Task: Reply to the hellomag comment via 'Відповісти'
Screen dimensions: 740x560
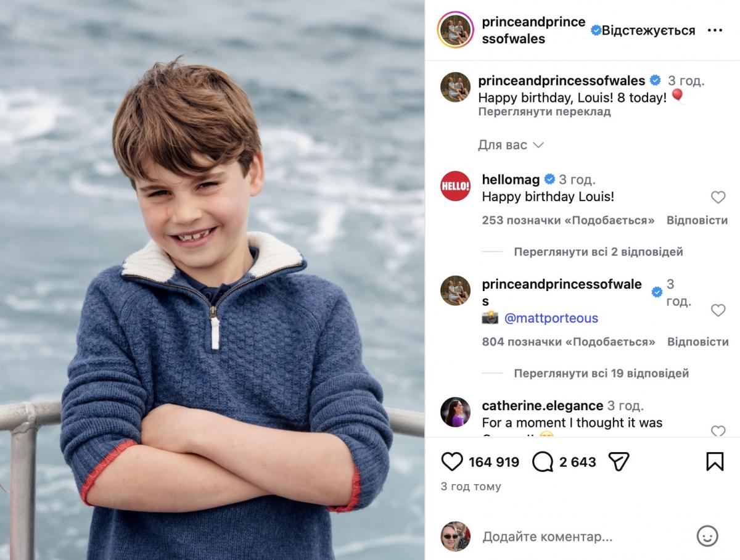Action: tap(697, 220)
